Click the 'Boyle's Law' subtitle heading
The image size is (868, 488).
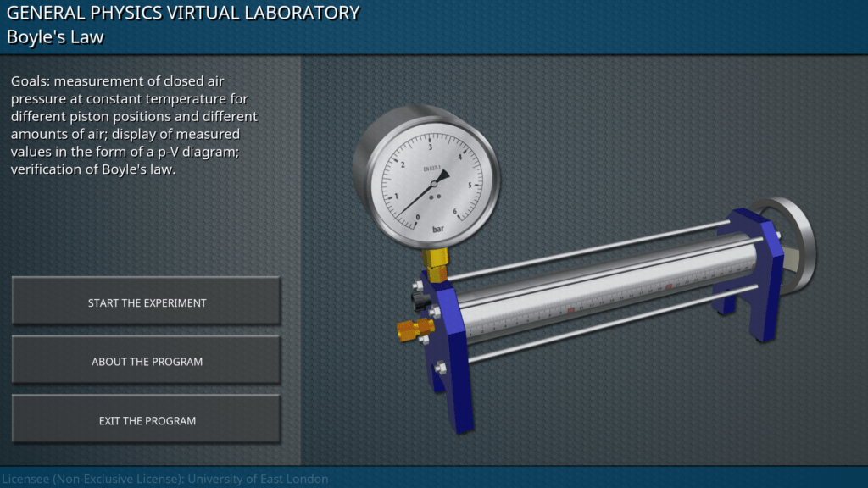click(55, 37)
